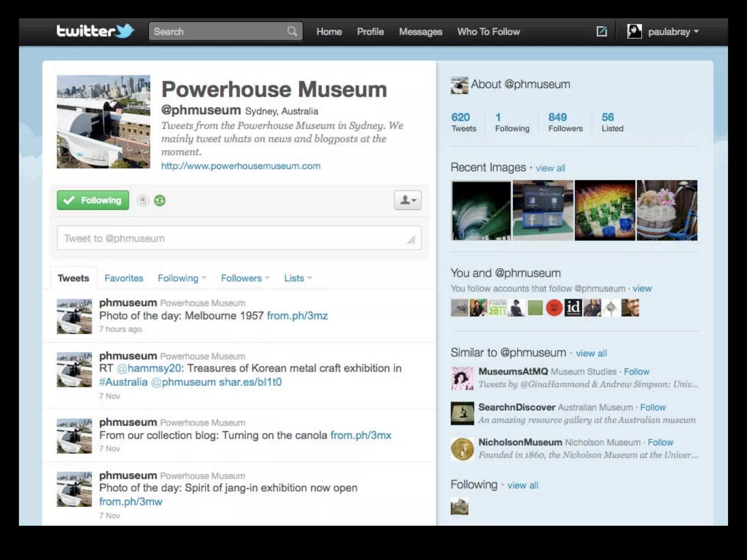
Task: Follow SearchnDiscover account
Action: (x=653, y=407)
